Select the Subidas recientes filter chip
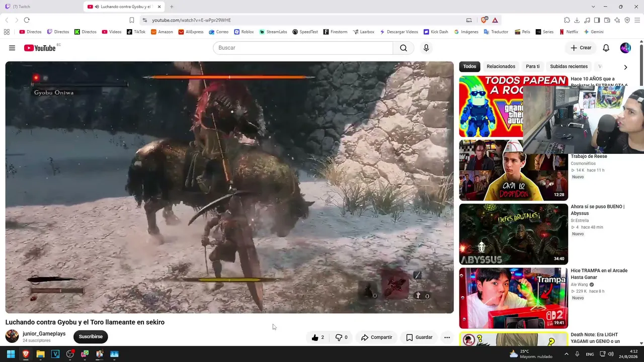Screen dimensions: 644x362 (569, 66)
